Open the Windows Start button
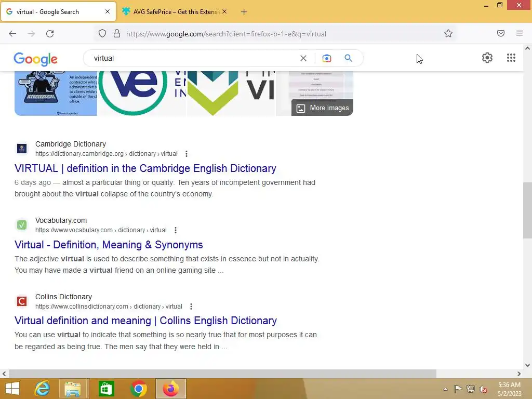Viewport: 532px width, 399px height. click(x=12, y=389)
